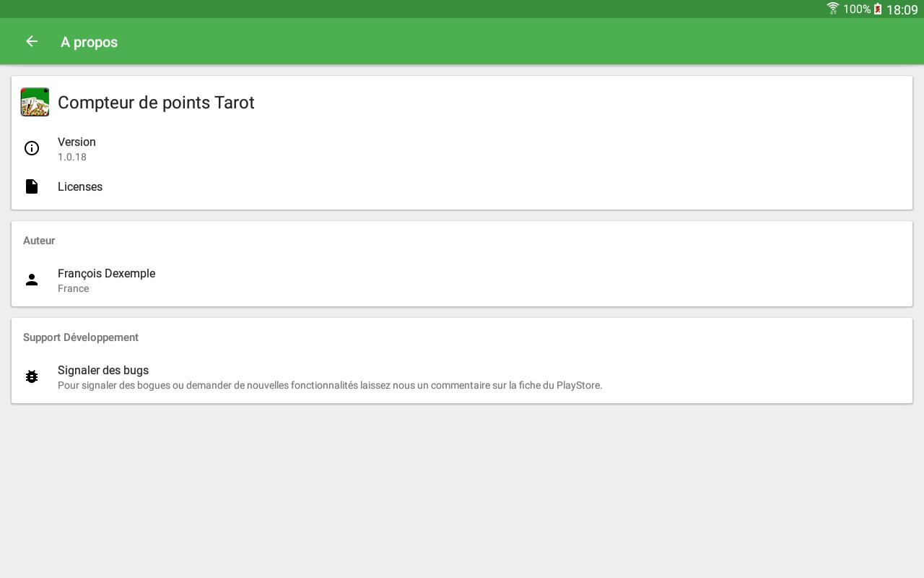This screenshot has height=578, width=924.
Task: Click the Compteur de points Tarot title
Action: [x=156, y=103]
